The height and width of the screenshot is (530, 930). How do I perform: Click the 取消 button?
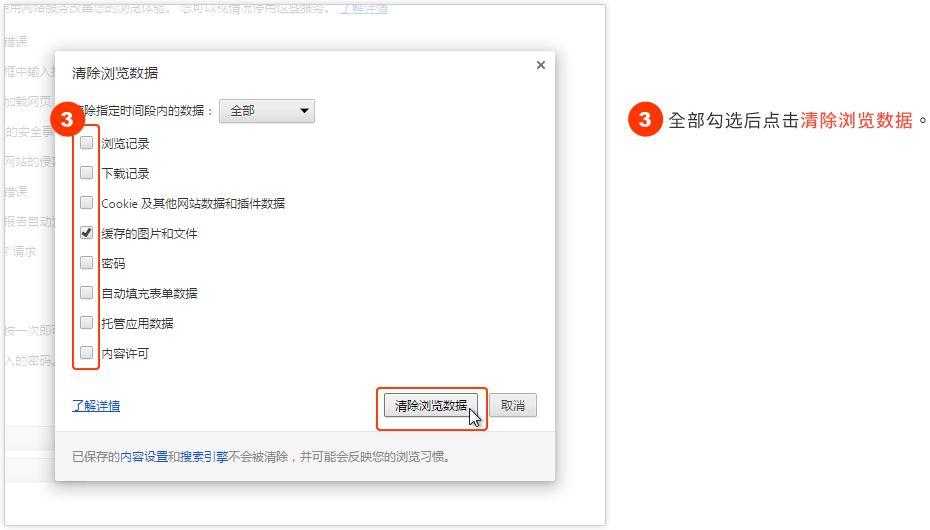[x=513, y=406]
